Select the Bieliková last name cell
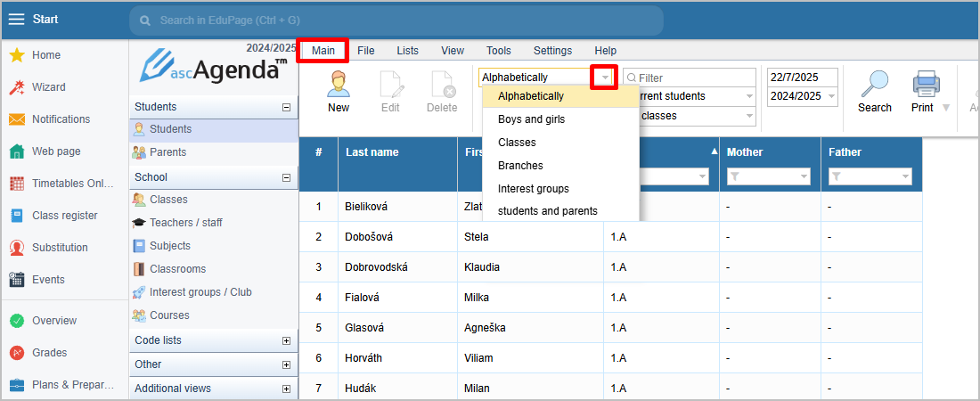The image size is (980, 401). point(397,207)
